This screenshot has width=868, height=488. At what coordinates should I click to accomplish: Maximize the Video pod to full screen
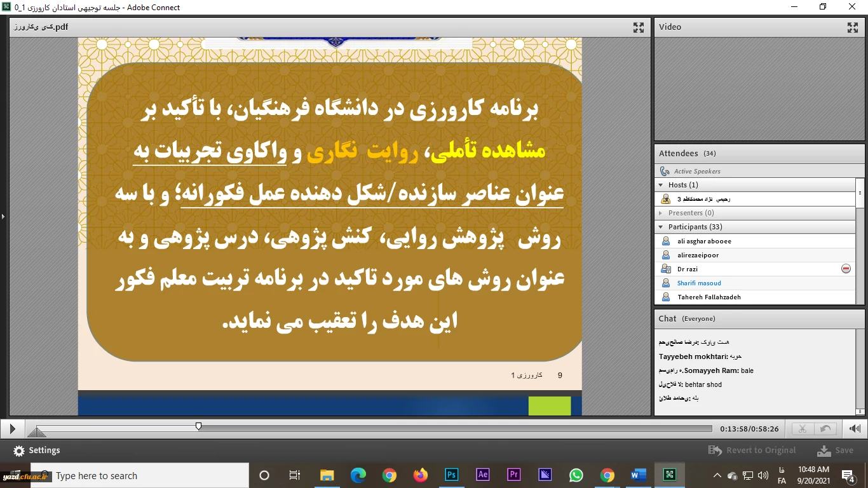click(852, 27)
